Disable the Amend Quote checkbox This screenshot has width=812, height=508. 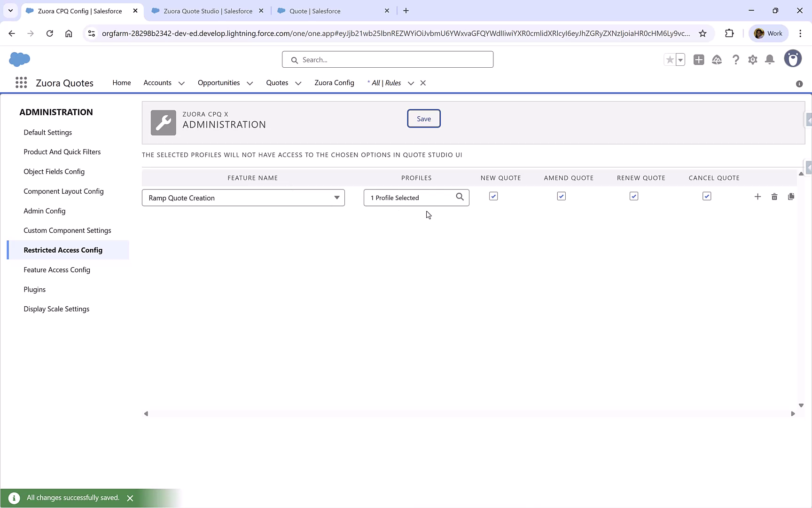(561, 196)
